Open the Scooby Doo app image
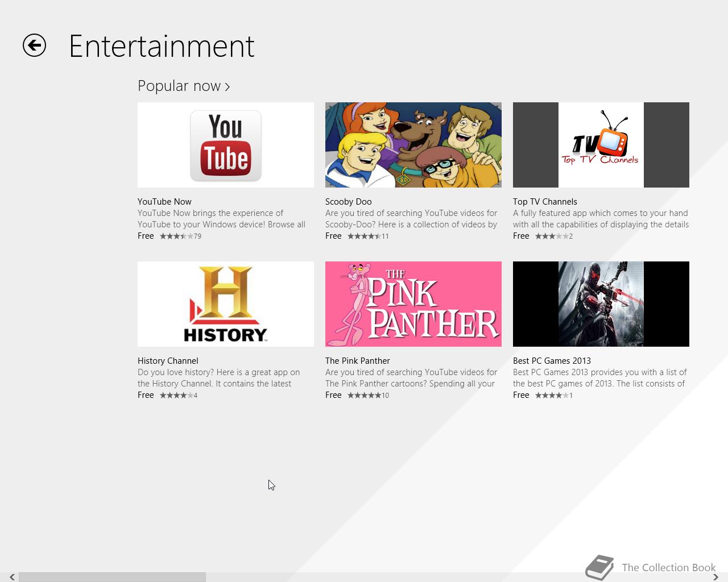This screenshot has height=582, width=728. (413, 145)
